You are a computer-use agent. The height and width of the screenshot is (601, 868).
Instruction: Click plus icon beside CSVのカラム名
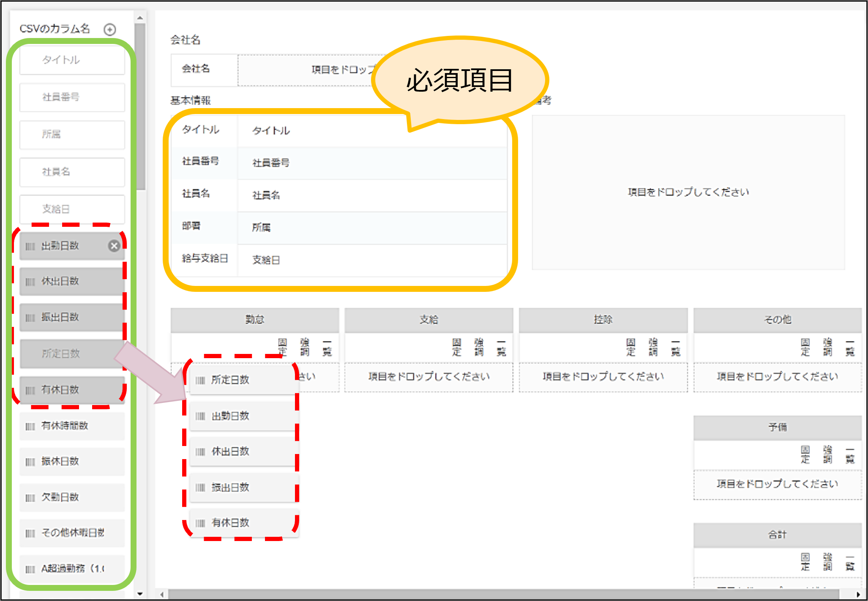pyautogui.click(x=110, y=29)
